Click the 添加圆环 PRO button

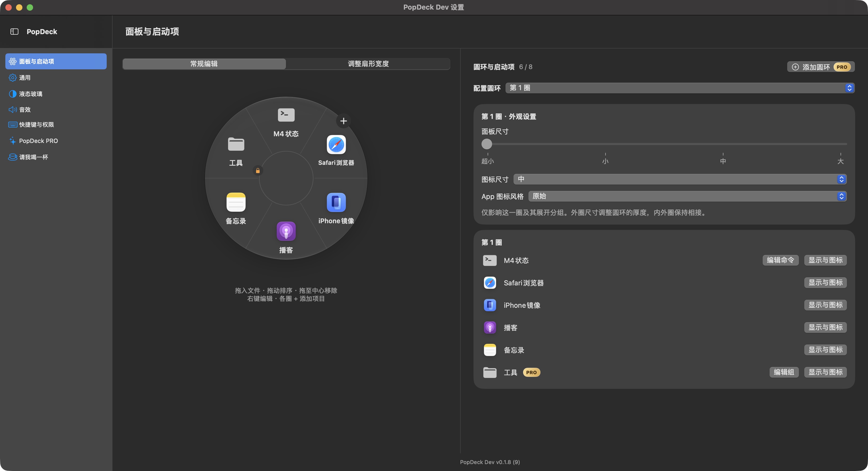821,67
